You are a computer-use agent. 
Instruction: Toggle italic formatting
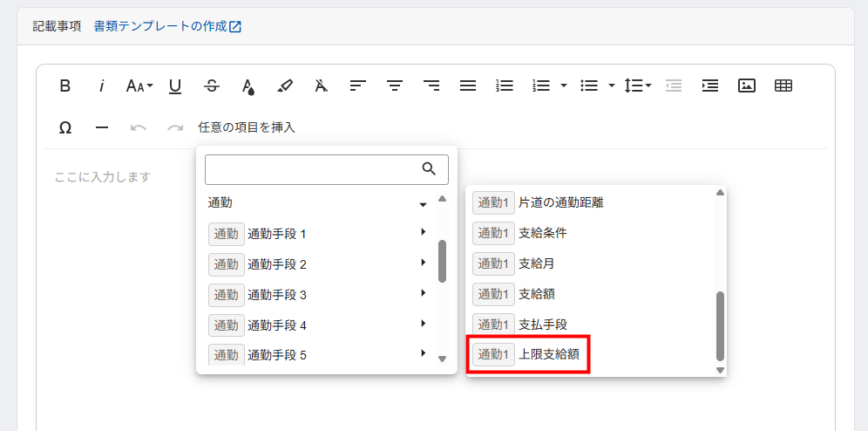pyautogui.click(x=102, y=86)
